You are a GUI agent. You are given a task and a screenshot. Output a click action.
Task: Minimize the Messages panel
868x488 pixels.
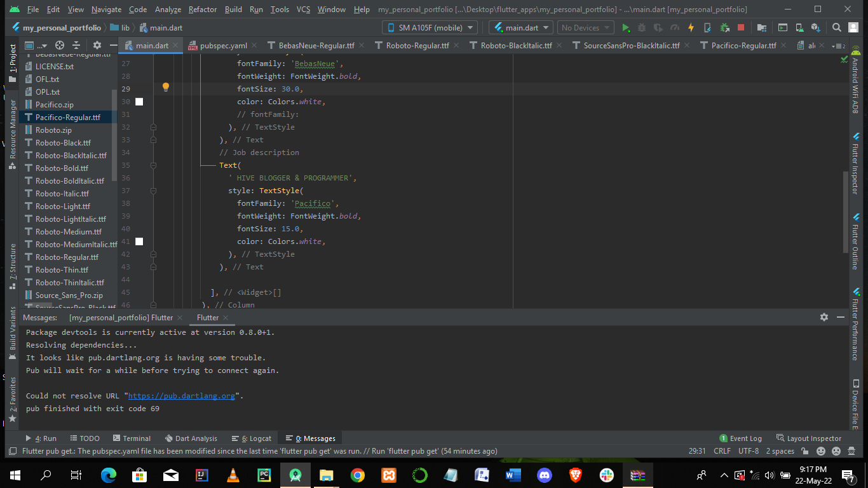click(x=841, y=317)
